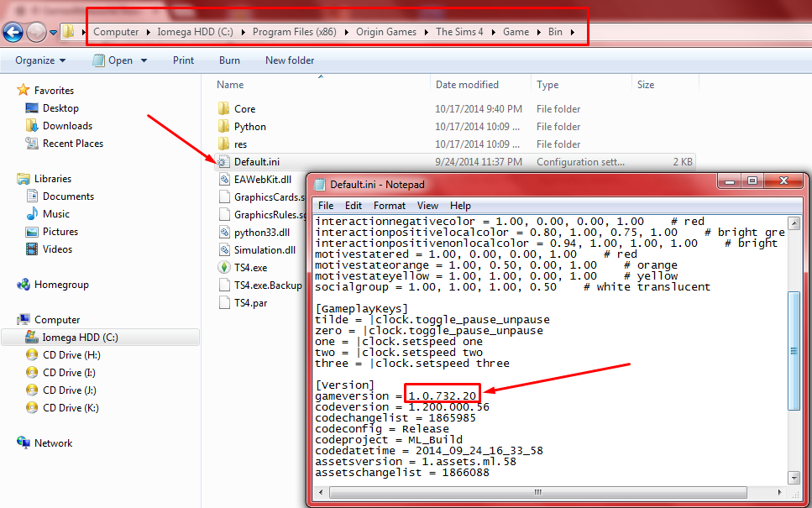Click the Bin breadcrumb segment
812x508 pixels.
pyautogui.click(x=555, y=32)
